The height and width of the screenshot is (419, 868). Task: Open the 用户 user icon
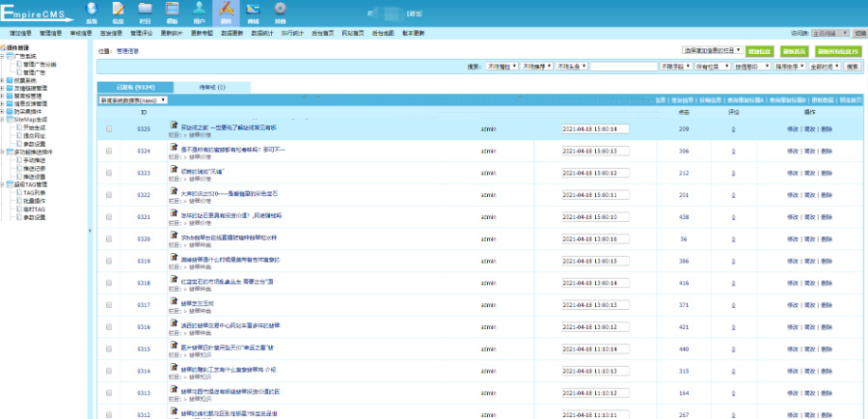click(199, 10)
